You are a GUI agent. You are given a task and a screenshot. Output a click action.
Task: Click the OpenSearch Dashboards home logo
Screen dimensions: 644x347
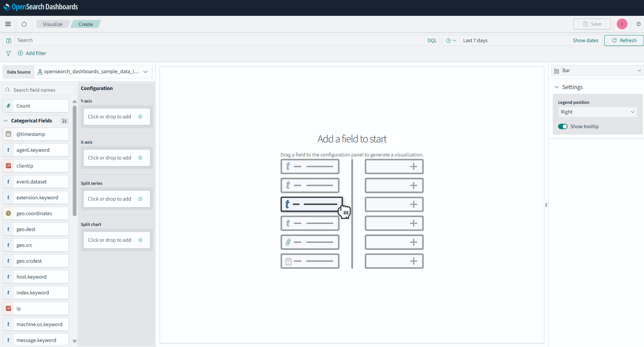(40, 7)
